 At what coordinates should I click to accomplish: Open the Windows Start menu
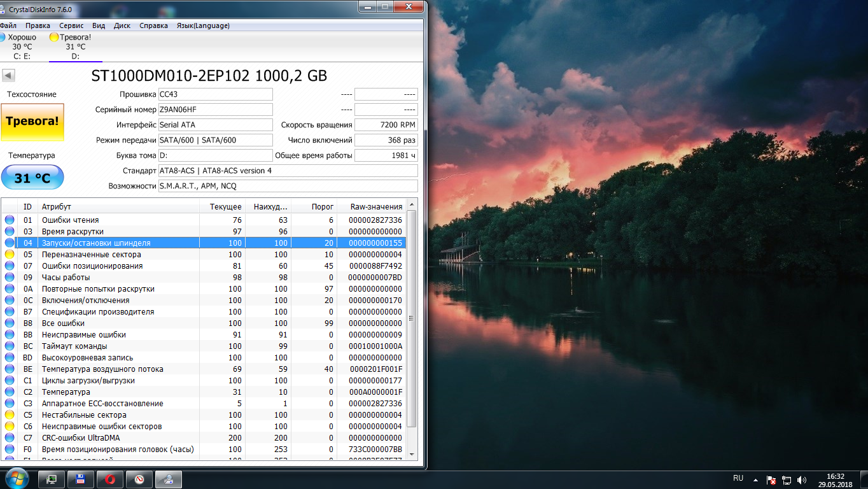pos(17,478)
